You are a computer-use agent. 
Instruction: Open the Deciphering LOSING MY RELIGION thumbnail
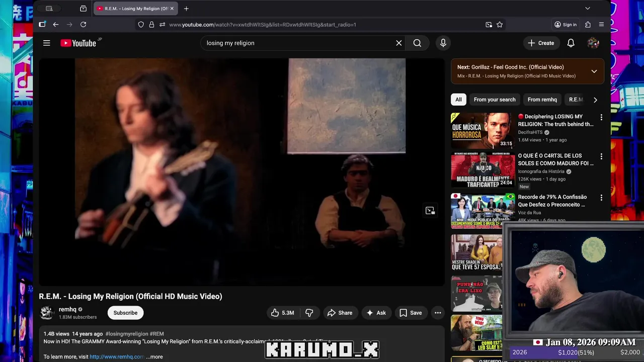[x=483, y=130]
